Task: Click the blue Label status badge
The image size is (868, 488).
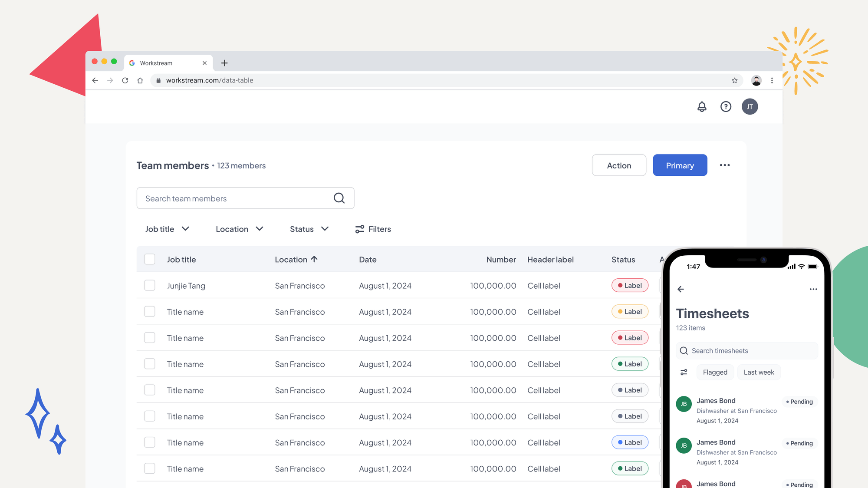Action: tap(630, 442)
